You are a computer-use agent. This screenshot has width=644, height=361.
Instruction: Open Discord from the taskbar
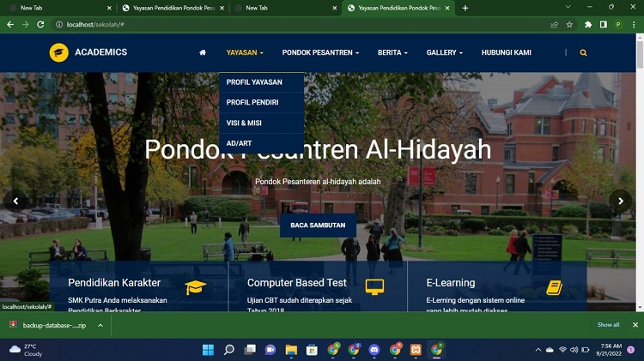tap(374, 350)
